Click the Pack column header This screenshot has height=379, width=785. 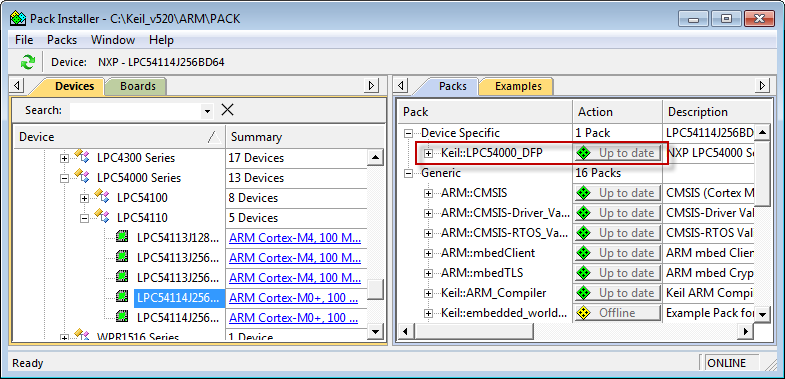coord(485,112)
